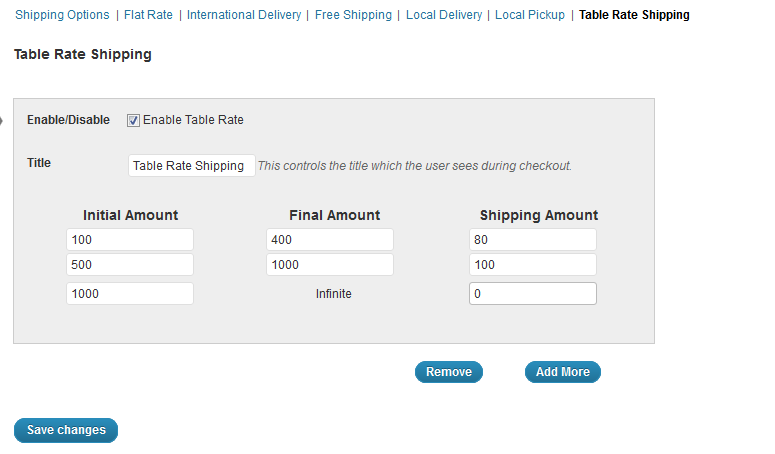The height and width of the screenshot is (454, 775).
Task: Click Initial Amount field containing 500
Action: coord(129,265)
